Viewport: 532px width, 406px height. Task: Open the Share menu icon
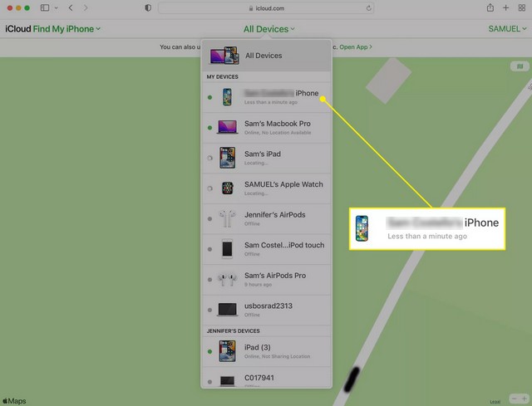coord(490,7)
